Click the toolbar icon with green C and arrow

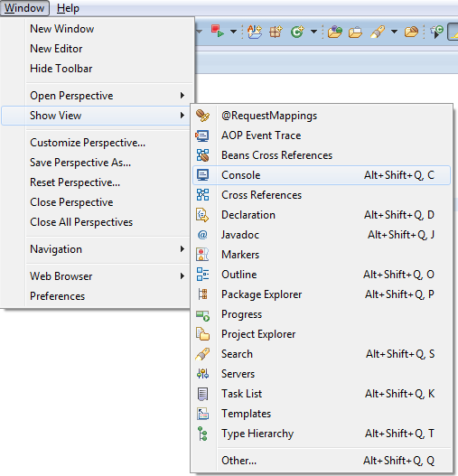(x=437, y=32)
